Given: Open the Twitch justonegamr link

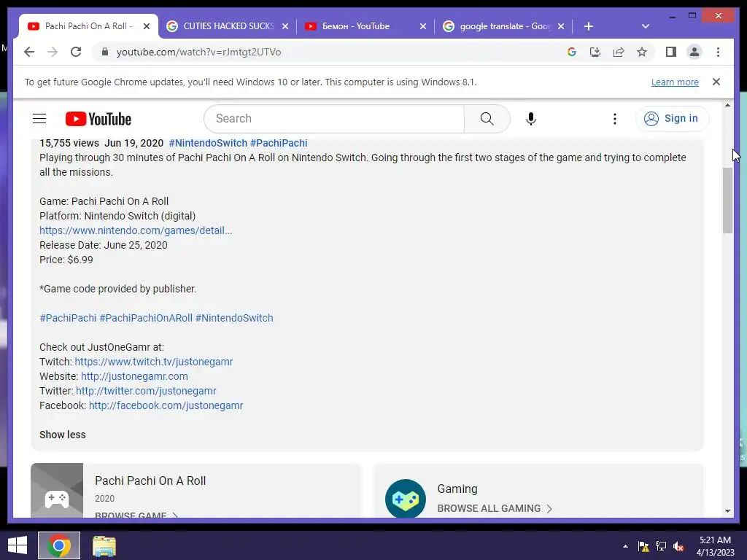Looking at the screenshot, I should tap(153, 362).
